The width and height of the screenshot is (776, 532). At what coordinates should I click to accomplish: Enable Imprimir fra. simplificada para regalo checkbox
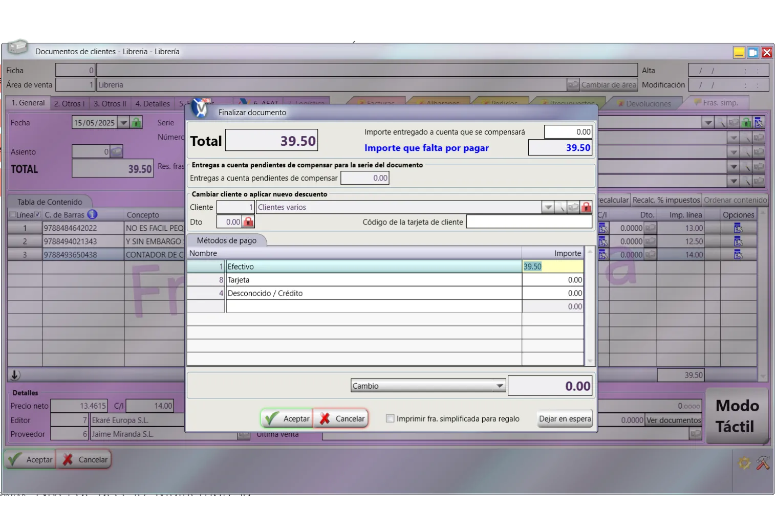(x=390, y=418)
